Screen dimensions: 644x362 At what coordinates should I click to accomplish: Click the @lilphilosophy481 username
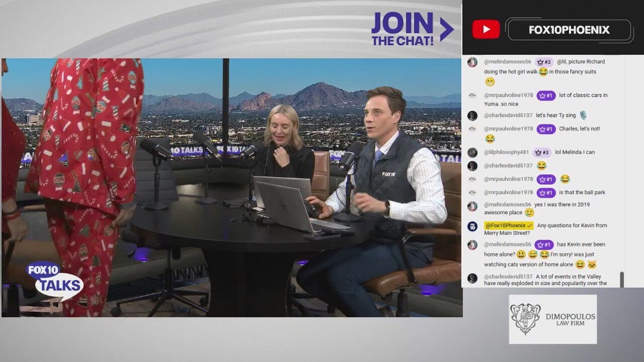click(x=506, y=152)
